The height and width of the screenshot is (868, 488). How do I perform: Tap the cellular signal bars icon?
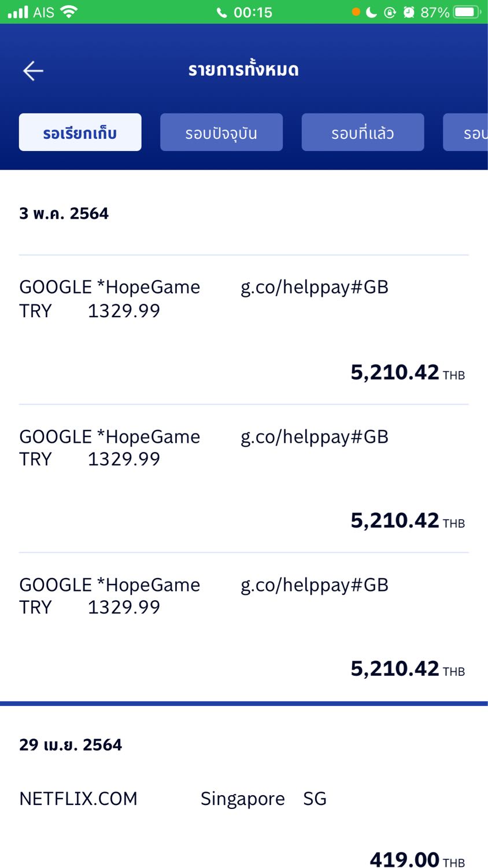[18, 12]
